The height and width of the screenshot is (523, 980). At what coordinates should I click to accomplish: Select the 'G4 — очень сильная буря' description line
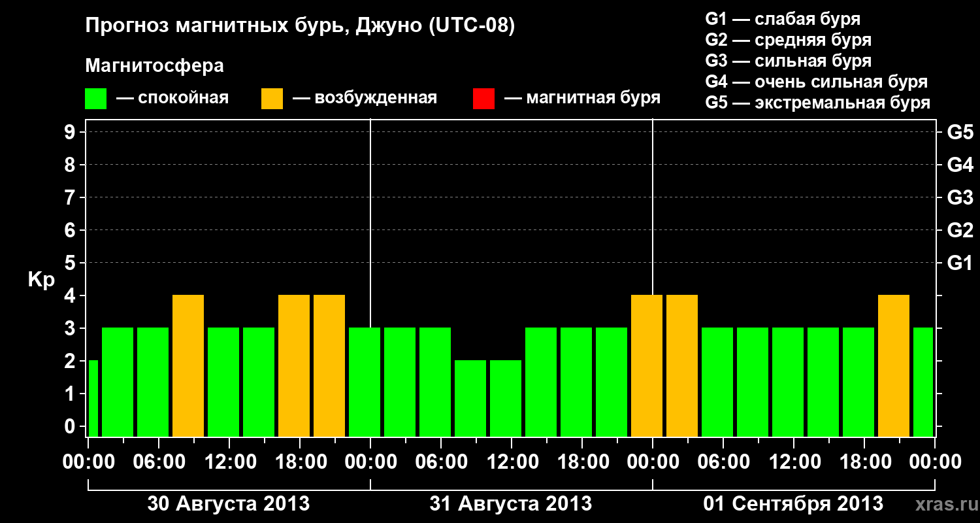tap(816, 82)
